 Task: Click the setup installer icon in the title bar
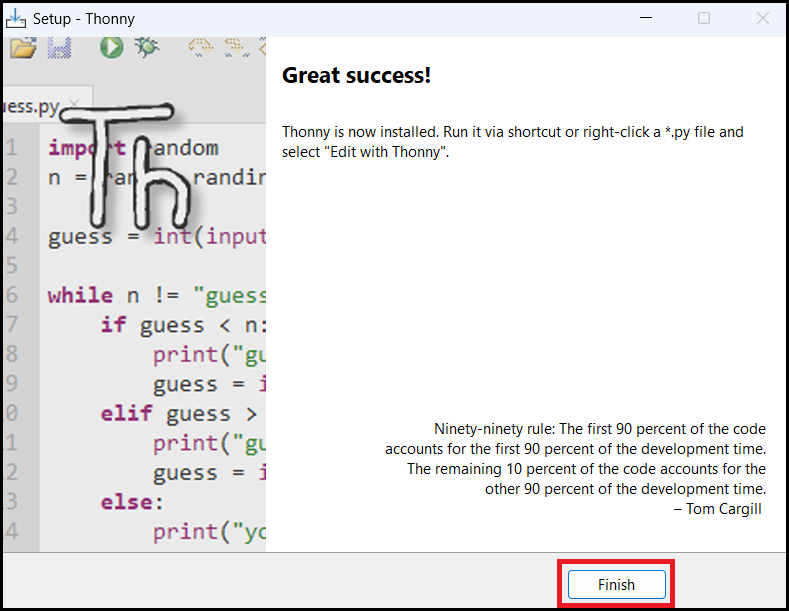pos(16,19)
